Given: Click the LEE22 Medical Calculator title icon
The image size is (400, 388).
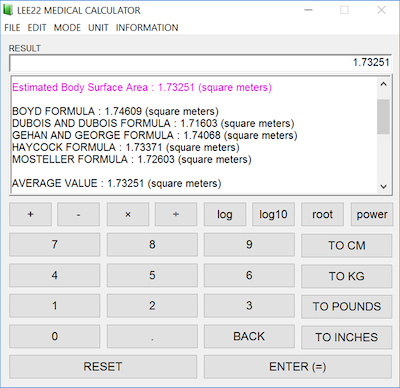Looking at the screenshot, I should (x=8, y=10).
